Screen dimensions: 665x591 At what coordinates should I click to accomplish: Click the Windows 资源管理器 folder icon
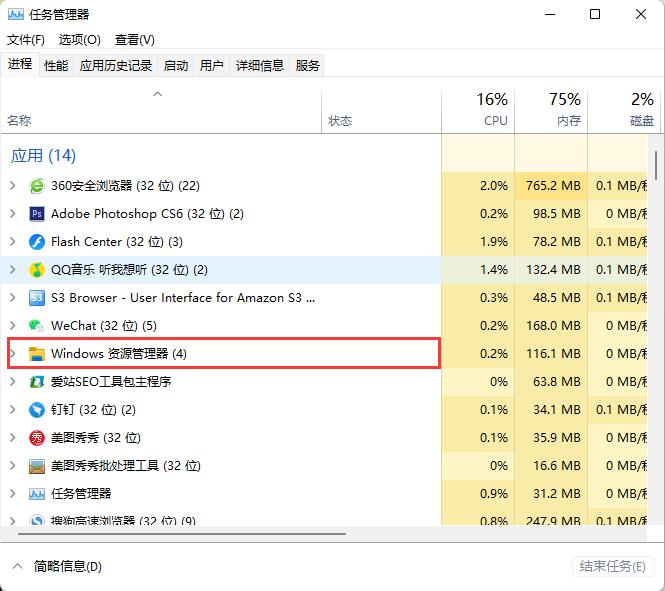37,354
